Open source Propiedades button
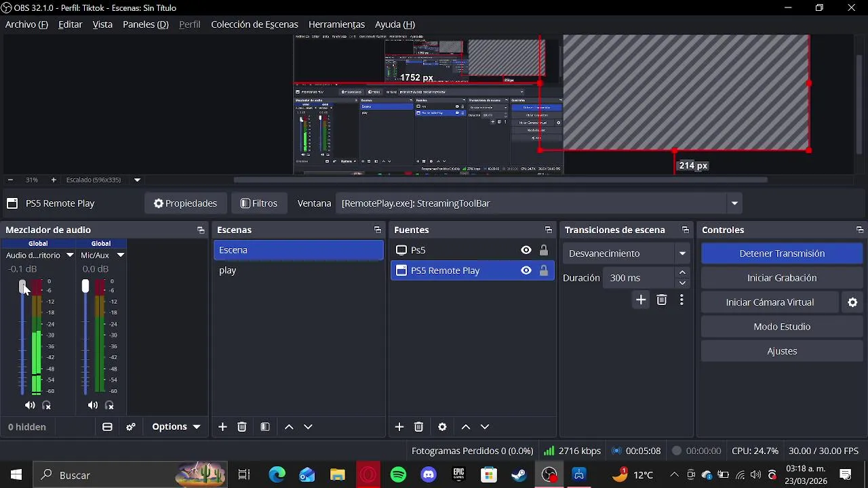Image resolution: width=868 pixels, height=488 pixels. click(185, 203)
